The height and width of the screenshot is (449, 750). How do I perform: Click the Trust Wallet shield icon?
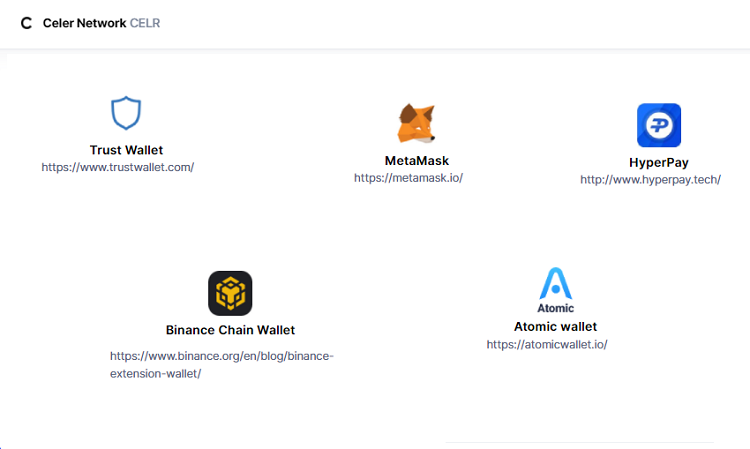tap(126, 114)
